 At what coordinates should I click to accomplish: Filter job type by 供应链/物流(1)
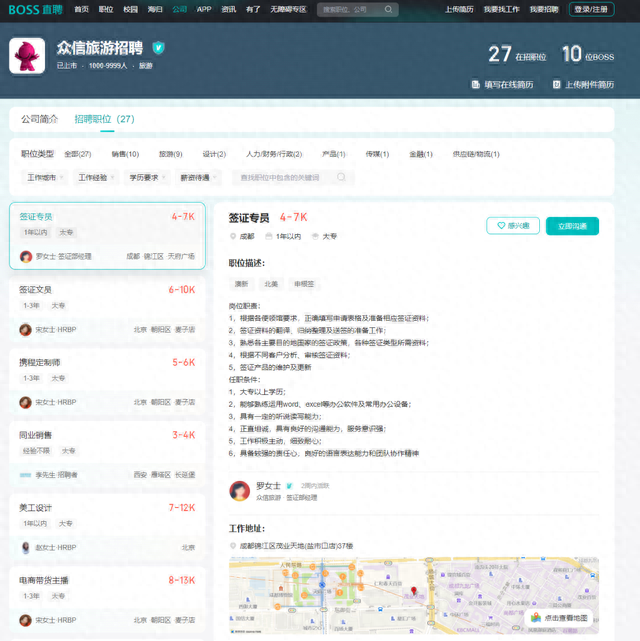(476, 154)
